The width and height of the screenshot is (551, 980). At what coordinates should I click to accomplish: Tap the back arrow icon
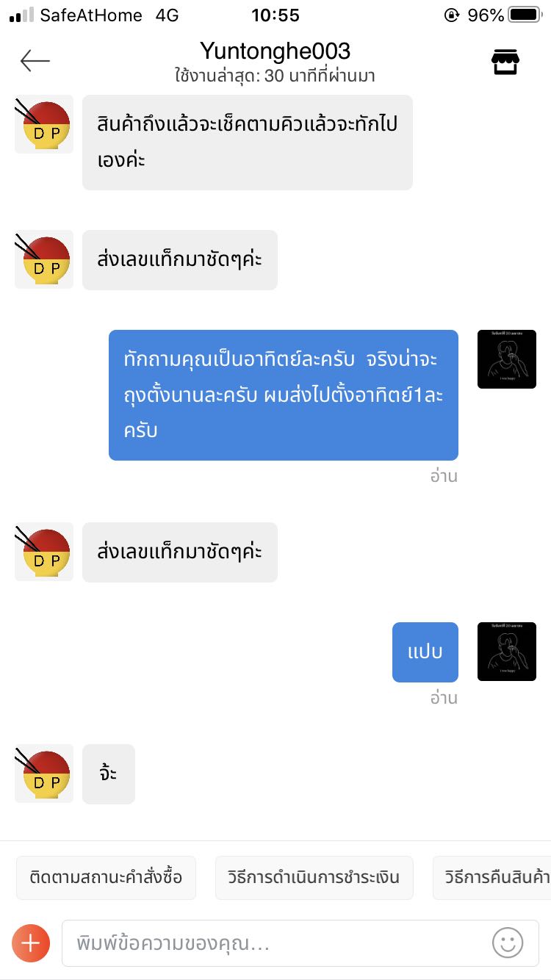tap(35, 61)
